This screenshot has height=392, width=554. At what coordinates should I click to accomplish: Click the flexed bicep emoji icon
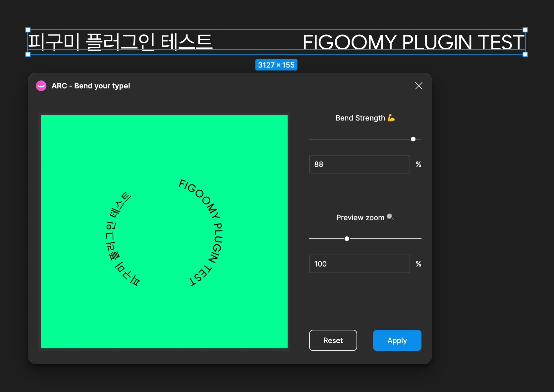[x=391, y=118]
